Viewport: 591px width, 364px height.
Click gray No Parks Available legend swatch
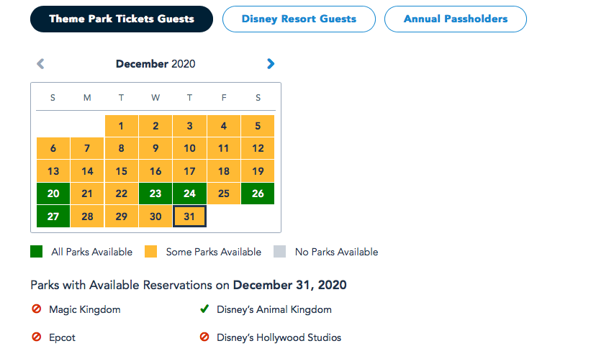(x=280, y=252)
